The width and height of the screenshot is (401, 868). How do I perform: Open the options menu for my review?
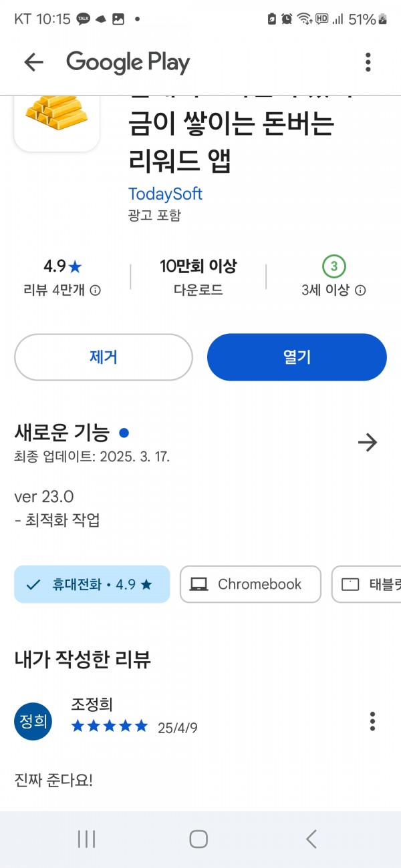(372, 721)
